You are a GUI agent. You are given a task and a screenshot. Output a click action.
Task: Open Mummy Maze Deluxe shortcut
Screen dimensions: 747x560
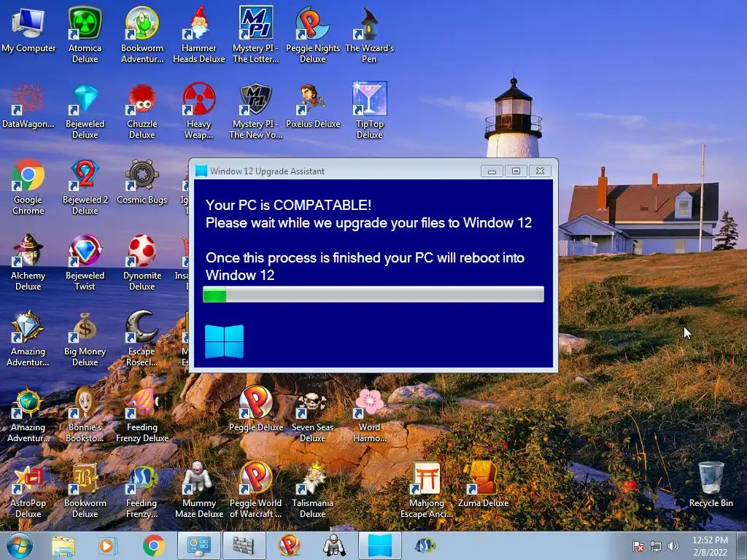198,489
